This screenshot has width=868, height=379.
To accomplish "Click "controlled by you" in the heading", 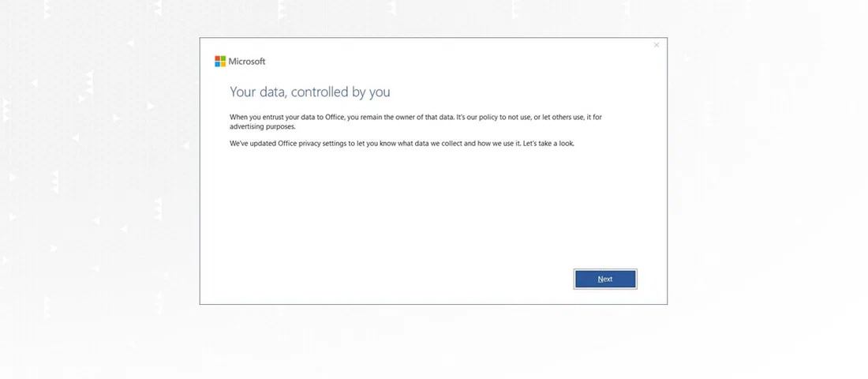I will tap(340, 92).
